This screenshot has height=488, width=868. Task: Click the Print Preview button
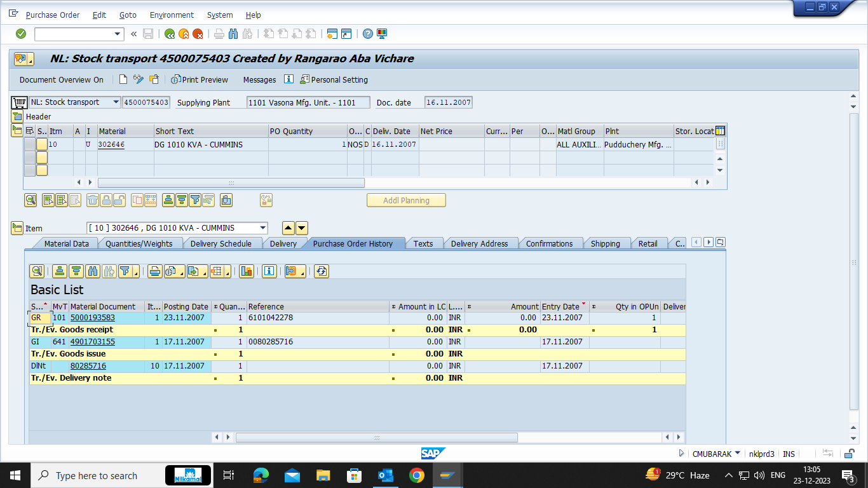coord(200,79)
